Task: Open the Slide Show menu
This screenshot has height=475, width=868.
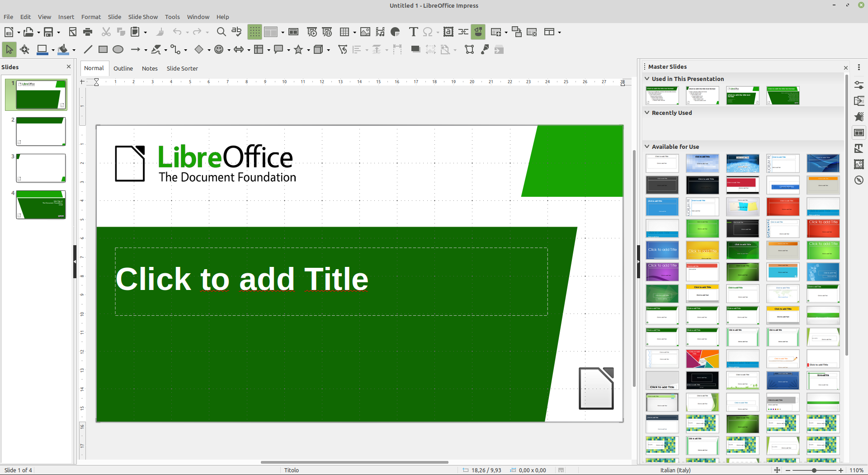Action: 143,17
